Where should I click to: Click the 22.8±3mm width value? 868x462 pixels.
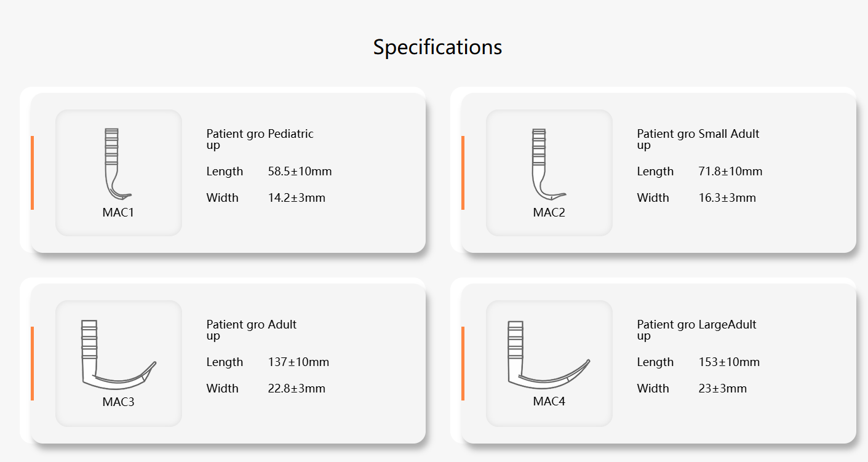pos(297,389)
